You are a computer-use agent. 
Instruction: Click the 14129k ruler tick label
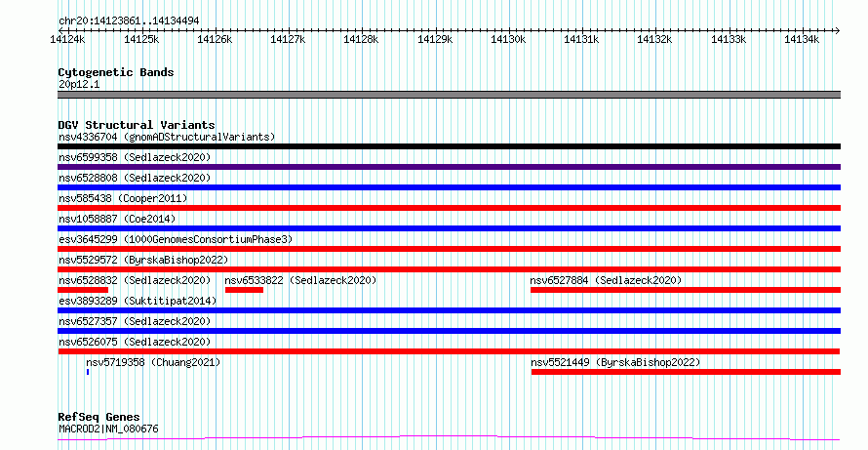pyautogui.click(x=435, y=39)
